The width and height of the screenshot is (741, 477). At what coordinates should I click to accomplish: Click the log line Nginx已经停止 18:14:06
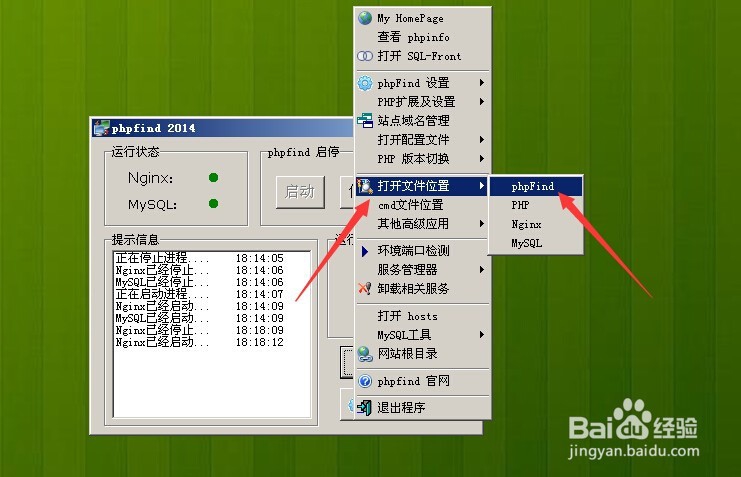(199, 270)
